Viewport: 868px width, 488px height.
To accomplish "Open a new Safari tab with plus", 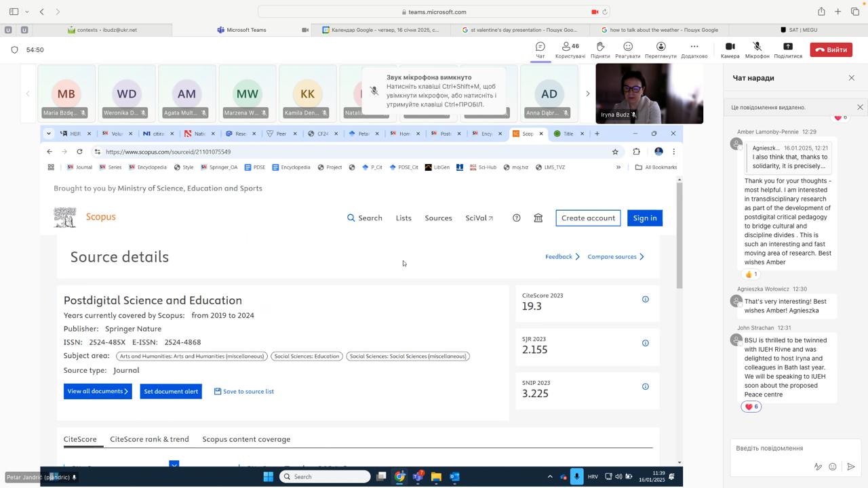I will [x=838, y=12].
